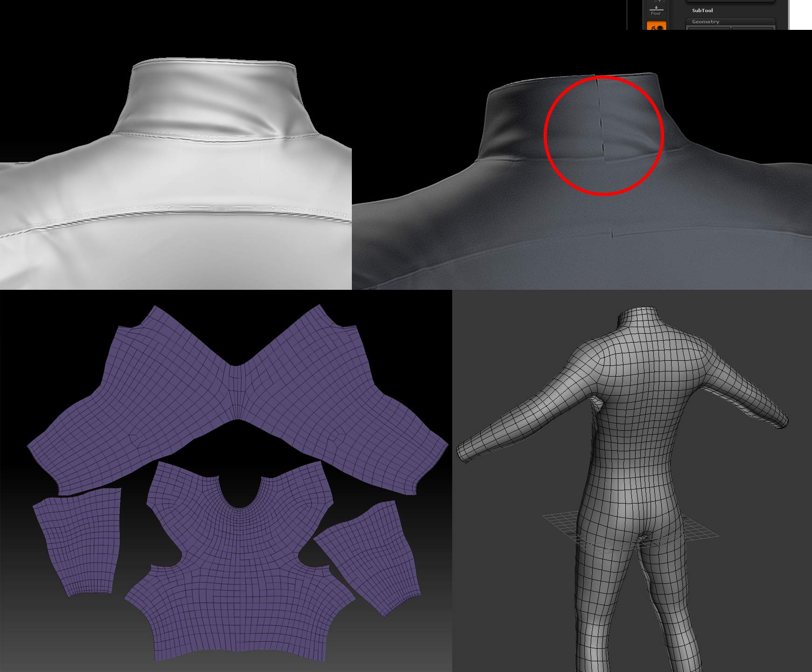Open the SubTool menu header
The width and height of the screenshot is (812, 672).
pos(702,10)
